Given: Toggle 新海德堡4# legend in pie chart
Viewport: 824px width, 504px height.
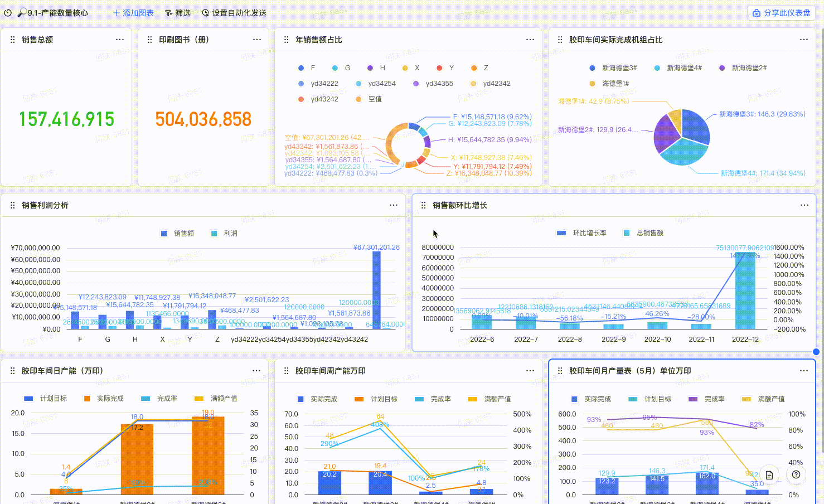Looking at the screenshot, I should 678,68.
